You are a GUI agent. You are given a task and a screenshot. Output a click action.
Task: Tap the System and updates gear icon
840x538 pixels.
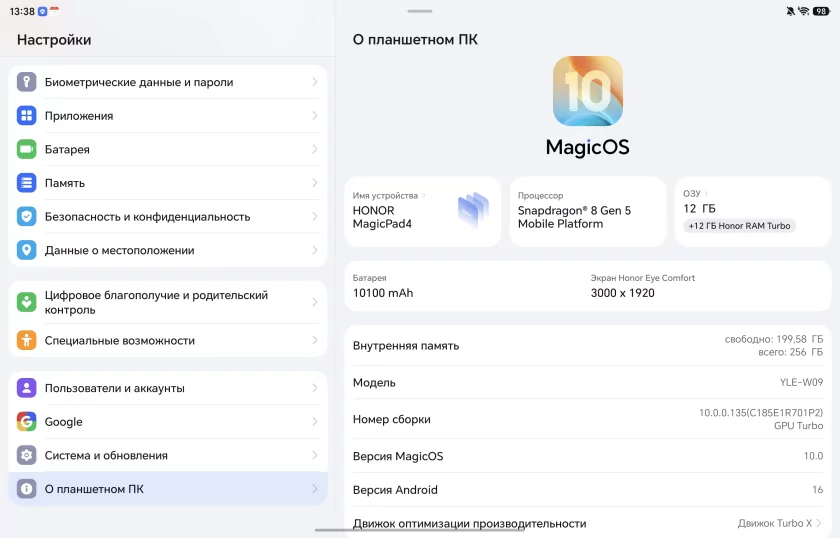[26, 455]
